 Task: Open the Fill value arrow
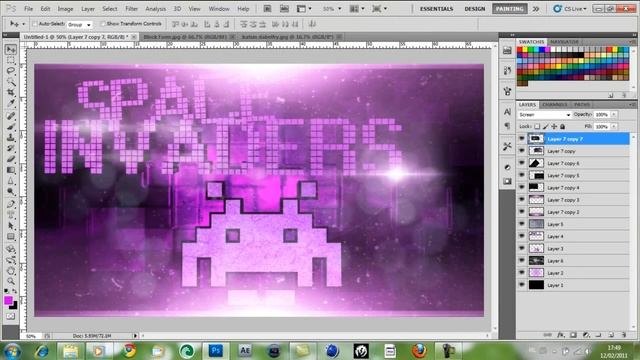[614, 127]
